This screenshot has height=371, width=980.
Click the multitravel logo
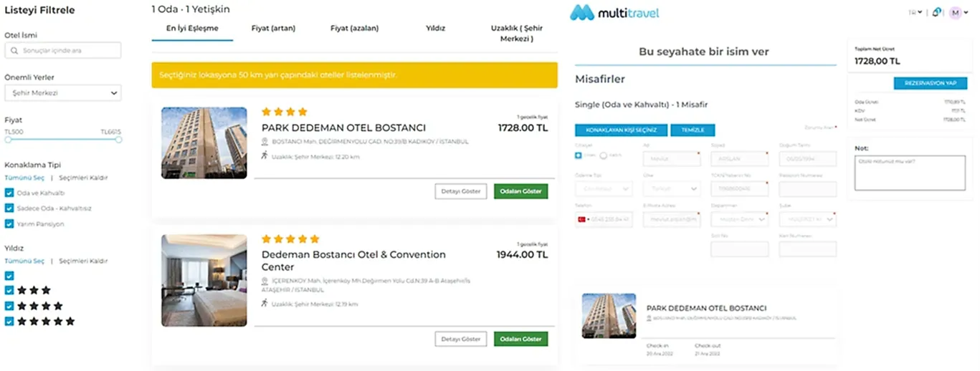614,12
